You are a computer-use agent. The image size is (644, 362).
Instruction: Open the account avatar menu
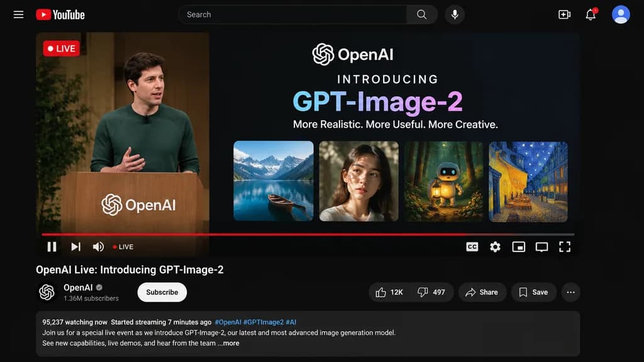(x=621, y=14)
